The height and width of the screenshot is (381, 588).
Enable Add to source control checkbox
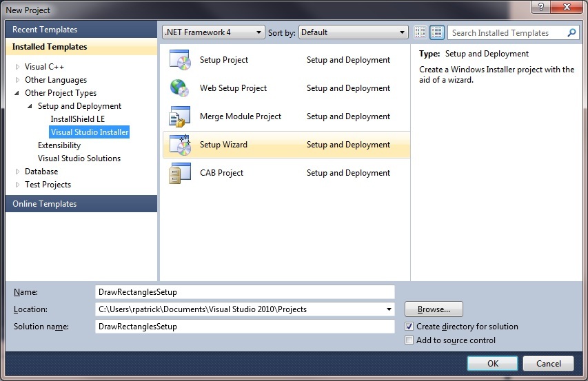tap(409, 340)
